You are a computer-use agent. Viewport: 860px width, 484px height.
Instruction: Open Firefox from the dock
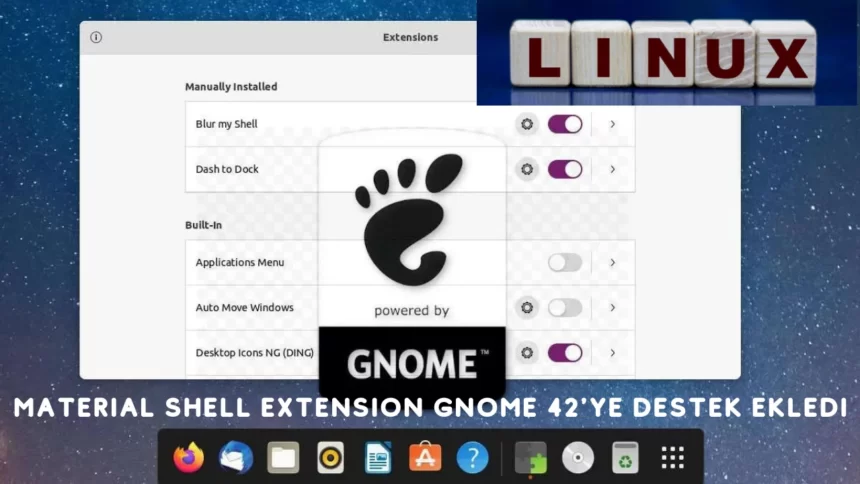[188, 458]
